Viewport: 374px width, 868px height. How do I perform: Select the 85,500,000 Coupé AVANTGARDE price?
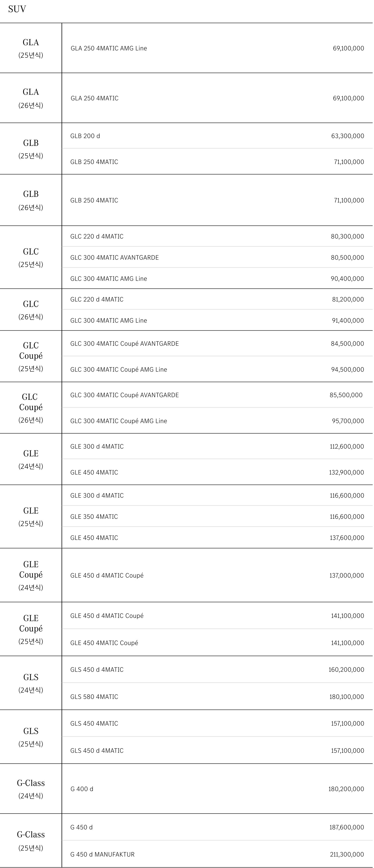click(346, 395)
